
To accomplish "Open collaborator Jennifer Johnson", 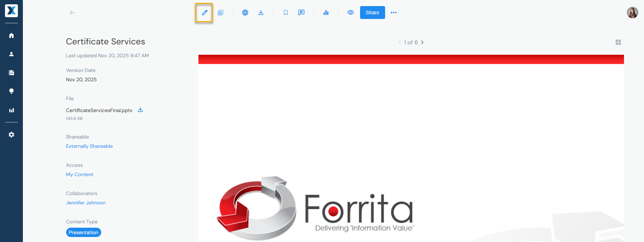I will click(86, 203).
